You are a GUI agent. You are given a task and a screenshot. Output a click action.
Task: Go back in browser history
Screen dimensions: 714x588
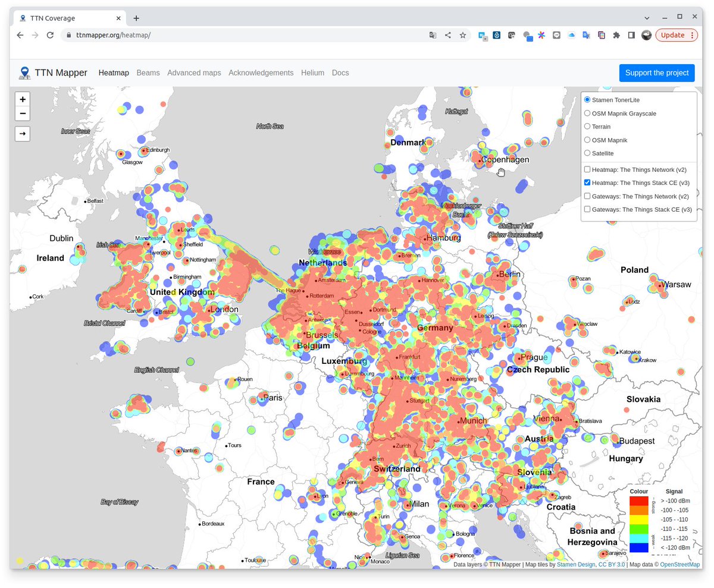[x=20, y=35]
